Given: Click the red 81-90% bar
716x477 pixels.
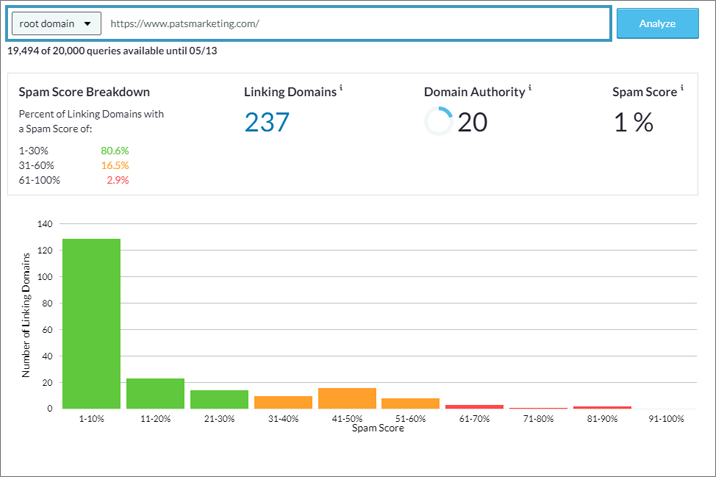Looking at the screenshot, I should (x=602, y=407).
